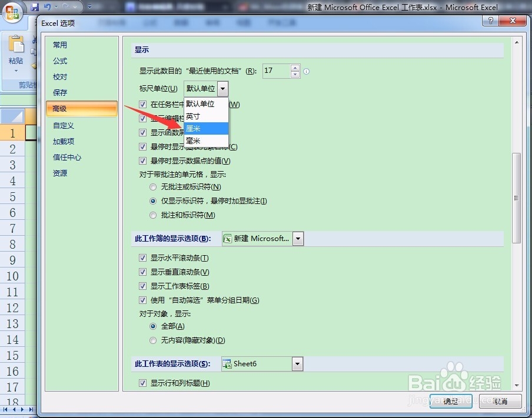Open the 粘贴 dropdown arrow
Viewport: 532px width, 418px height.
coord(16,71)
